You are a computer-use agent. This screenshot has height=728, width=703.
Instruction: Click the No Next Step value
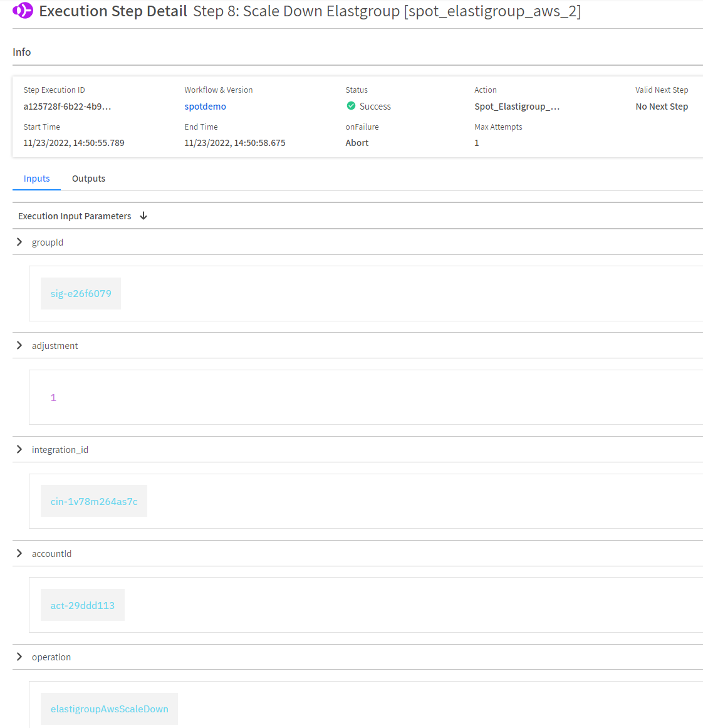click(662, 107)
